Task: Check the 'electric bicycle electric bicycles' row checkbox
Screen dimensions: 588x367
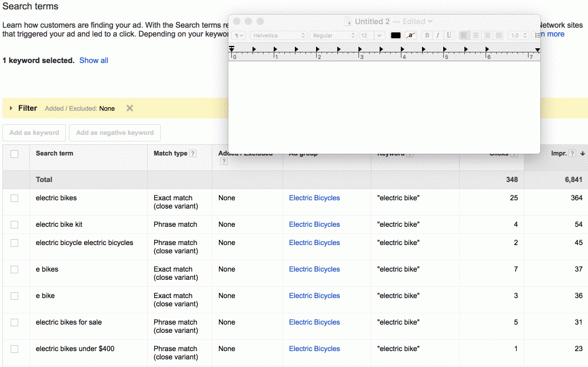Action: [14, 243]
